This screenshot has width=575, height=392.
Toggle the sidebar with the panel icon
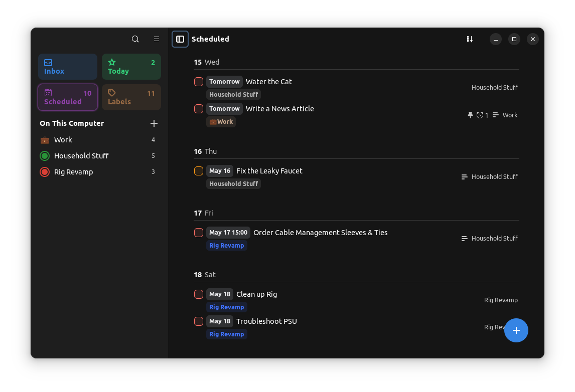coord(180,39)
